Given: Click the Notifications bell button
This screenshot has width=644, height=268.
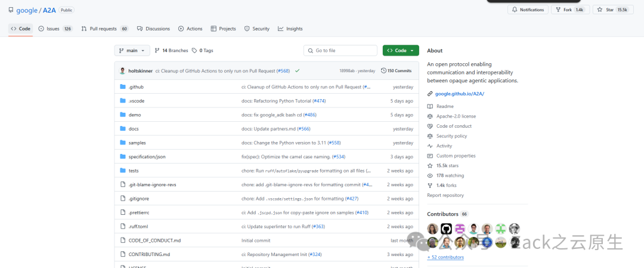Looking at the screenshot, I should (528, 10).
